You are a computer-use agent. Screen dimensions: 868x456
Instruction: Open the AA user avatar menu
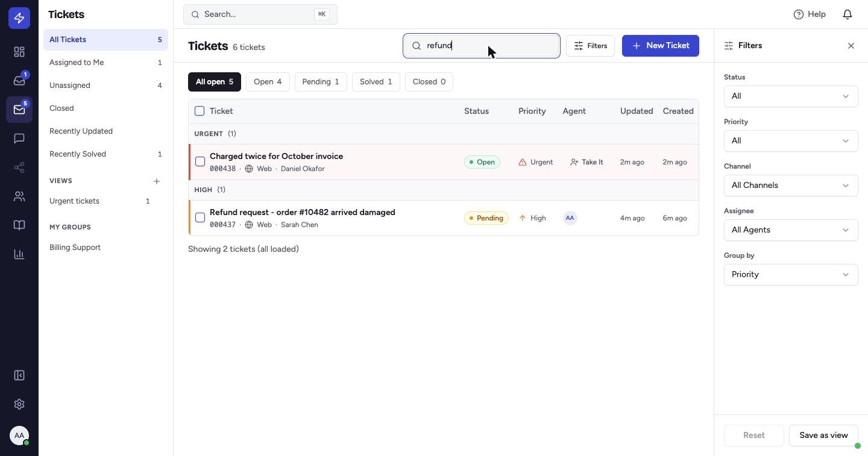(x=19, y=436)
